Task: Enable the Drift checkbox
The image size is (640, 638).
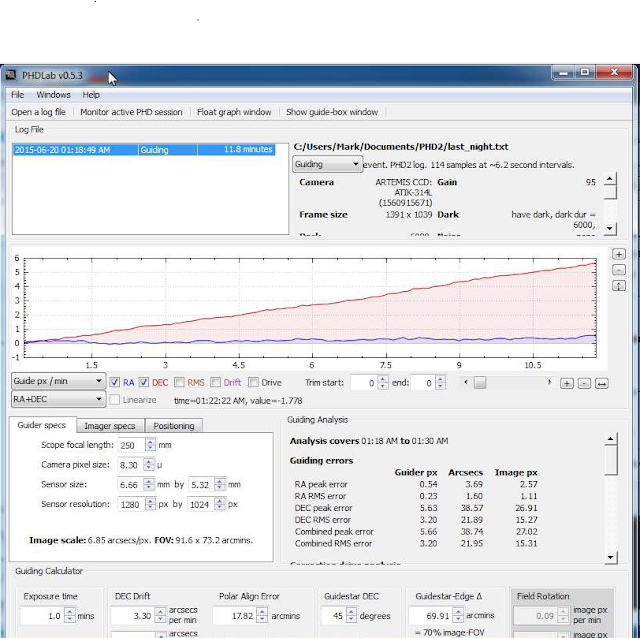Action: [215, 382]
